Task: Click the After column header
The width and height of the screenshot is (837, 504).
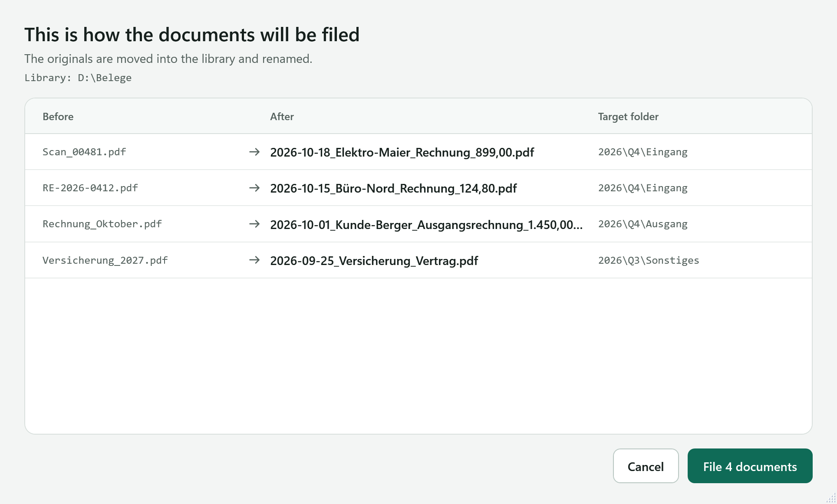Action: [282, 117]
